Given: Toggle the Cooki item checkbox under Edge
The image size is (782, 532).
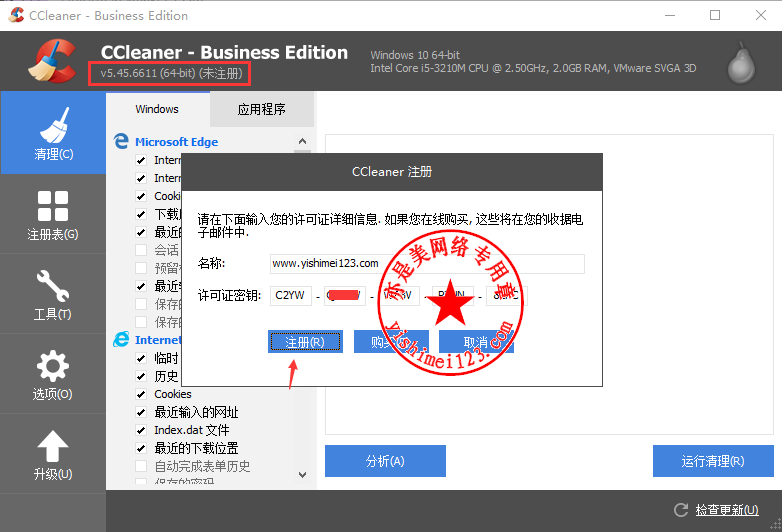Looking at the screenshot, I should (x=141, y=196).
